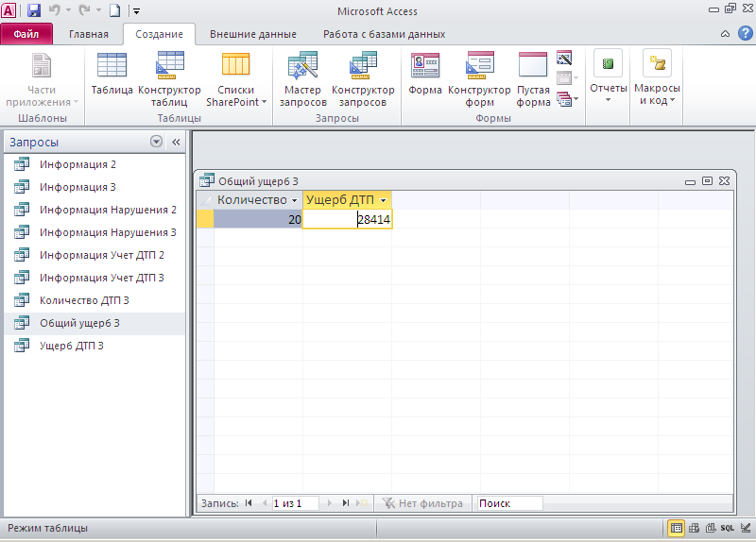Undo the last action
This screenshot has height=542, width=756.
click(55, 10)
